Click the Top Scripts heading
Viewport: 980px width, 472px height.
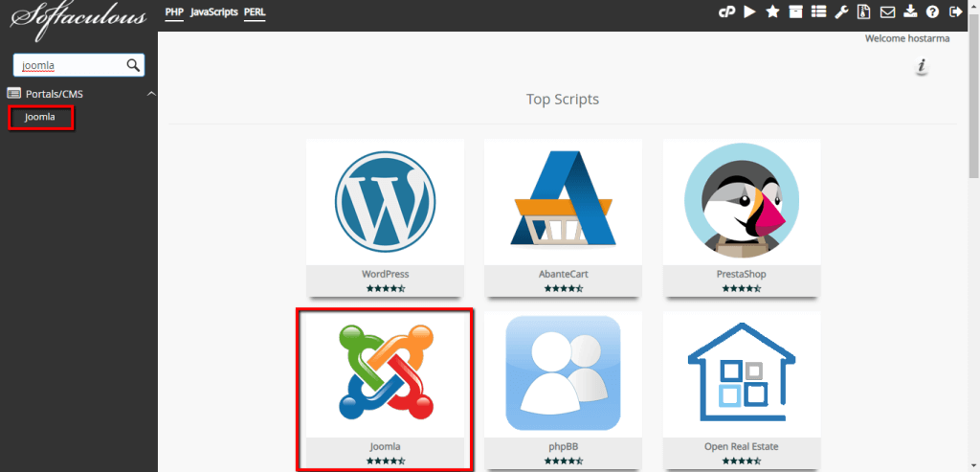(x=563, y=99)
